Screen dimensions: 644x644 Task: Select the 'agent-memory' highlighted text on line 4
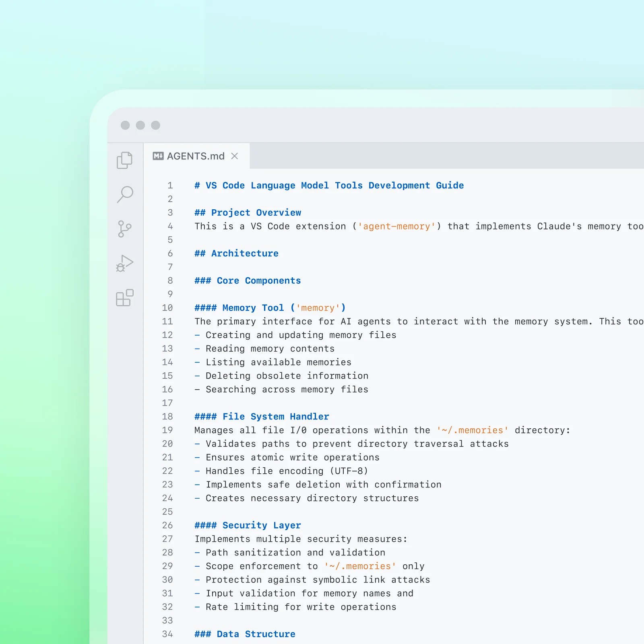pos(396,226)
